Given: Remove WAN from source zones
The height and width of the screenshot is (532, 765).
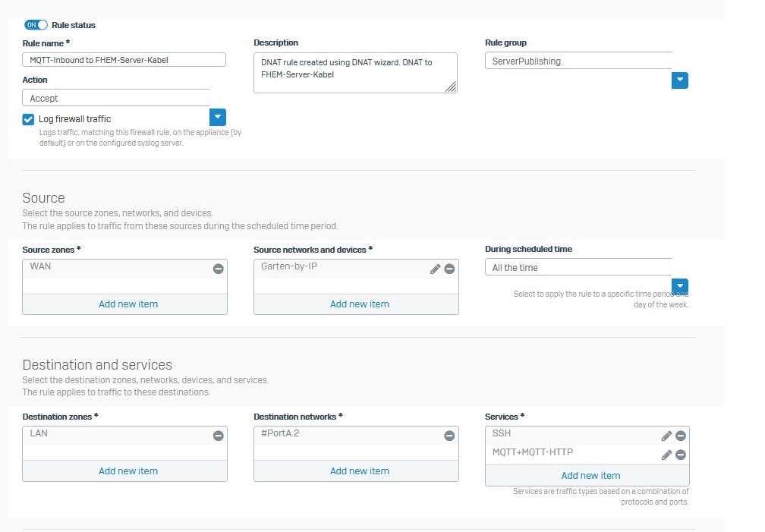Looking at the screenshot, I should click(x=218, y=269).
